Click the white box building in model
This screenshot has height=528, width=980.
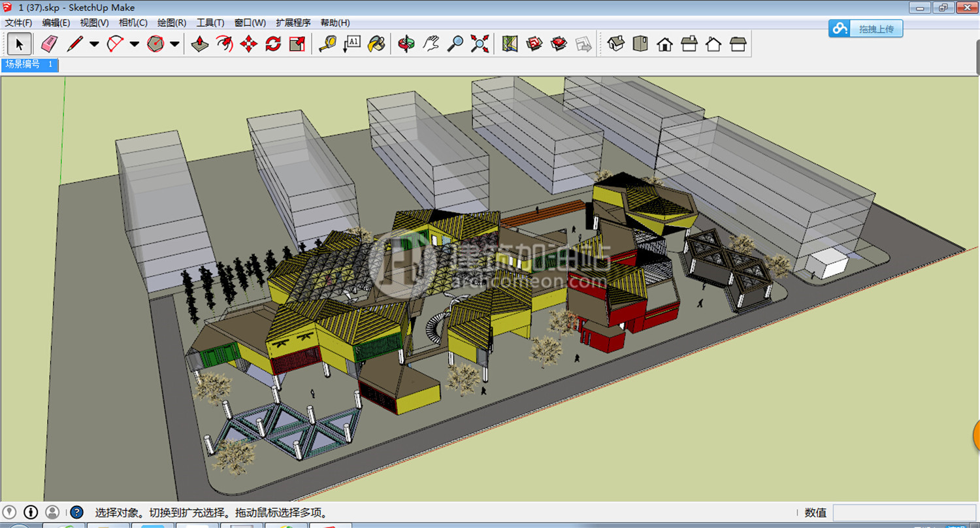pos(828,263)
